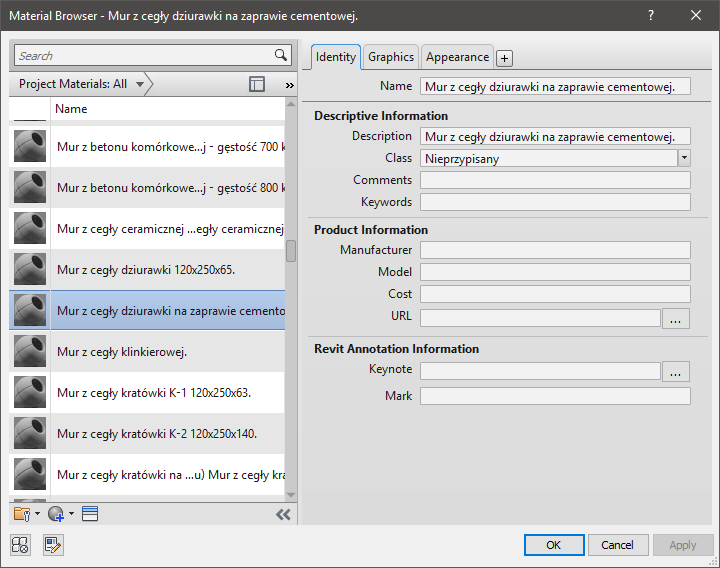Click the Model field
This screenshot has width=720, height=568.
click(555, 272)
